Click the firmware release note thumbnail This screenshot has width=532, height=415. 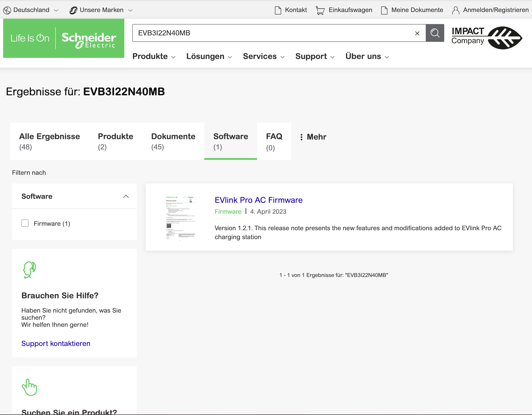[x=180, y=218]
